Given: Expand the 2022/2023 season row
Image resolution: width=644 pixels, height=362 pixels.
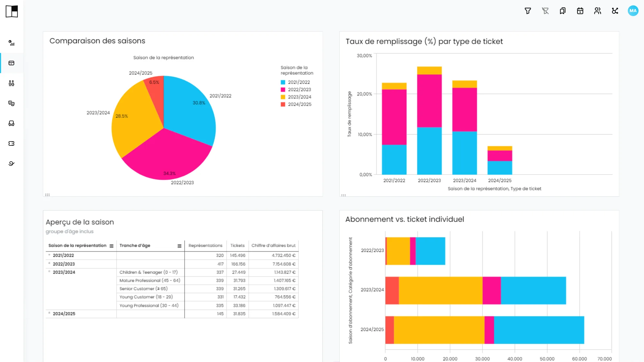Looking at the screenshot, I should pyautogui.click(x=49, y=263).
